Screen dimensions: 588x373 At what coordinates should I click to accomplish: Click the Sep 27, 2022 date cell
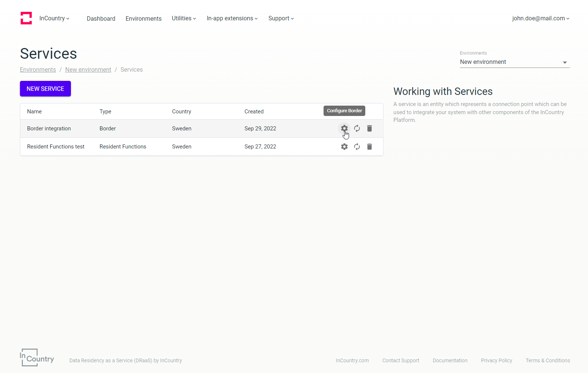click(x=260, y=147)
